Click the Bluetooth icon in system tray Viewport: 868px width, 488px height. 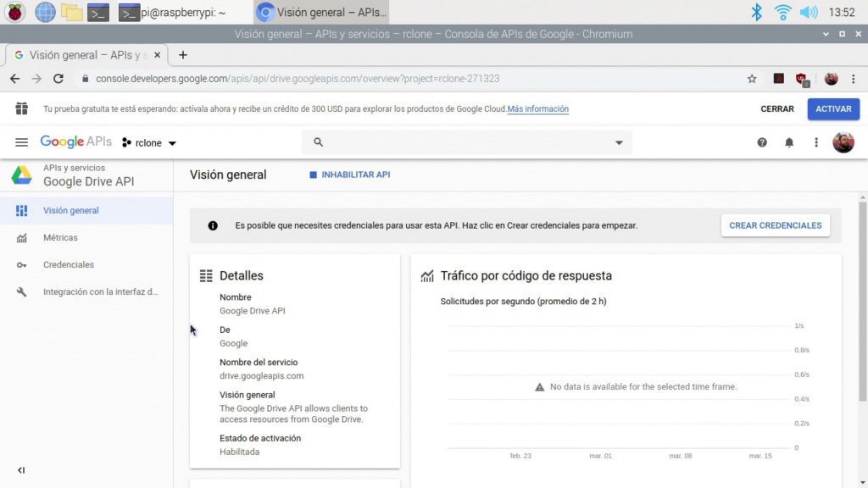[x=756, y=12]
